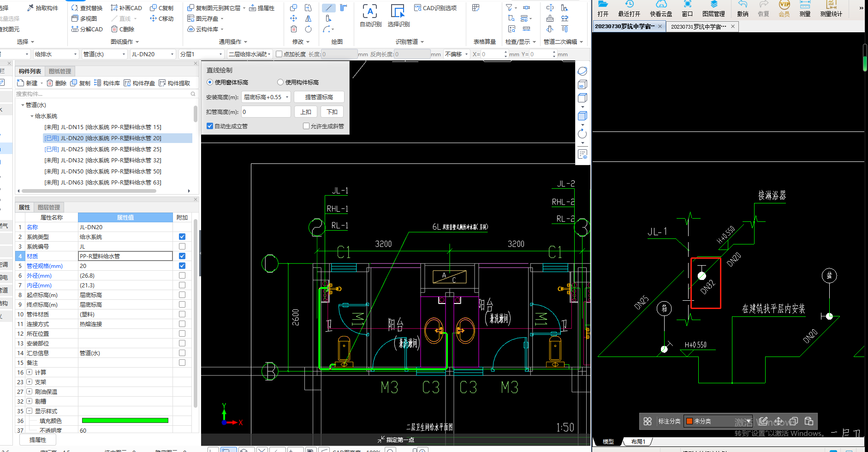Screen dimensions: 868x452
Task: Uncheck the 管径规格 附加 checkbox
Action: coord(182,266)
